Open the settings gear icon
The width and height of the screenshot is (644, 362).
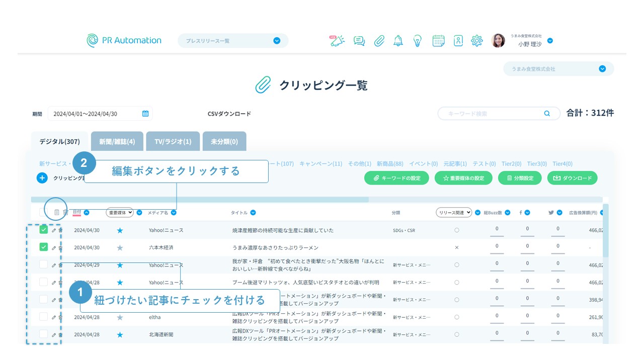pos(476,41)
